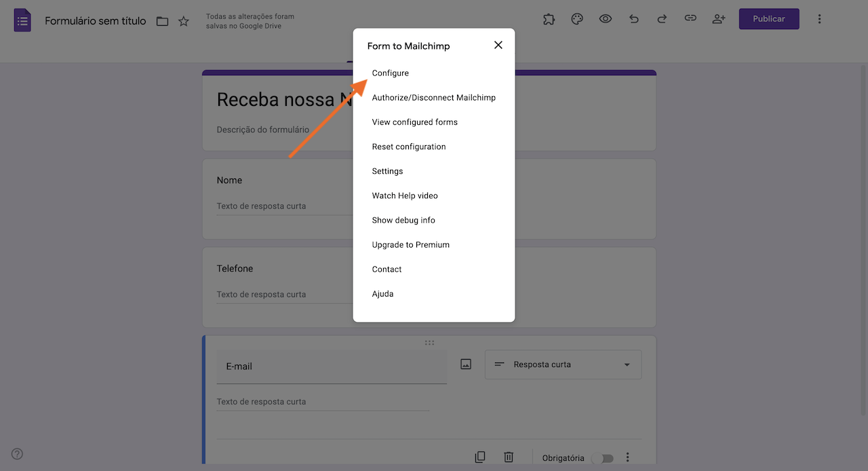Open the help question-mark icon
This screenshot has width=868, height=471.
(18, 454)
